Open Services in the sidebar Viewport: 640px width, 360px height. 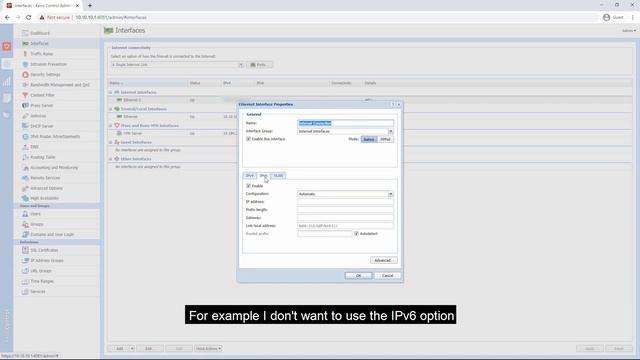[x=38, y=292]
